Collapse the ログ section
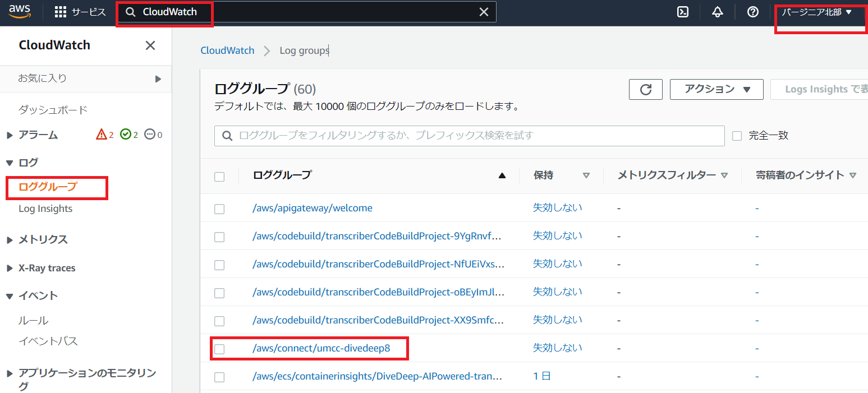The image size is (868, 393). 10,163
